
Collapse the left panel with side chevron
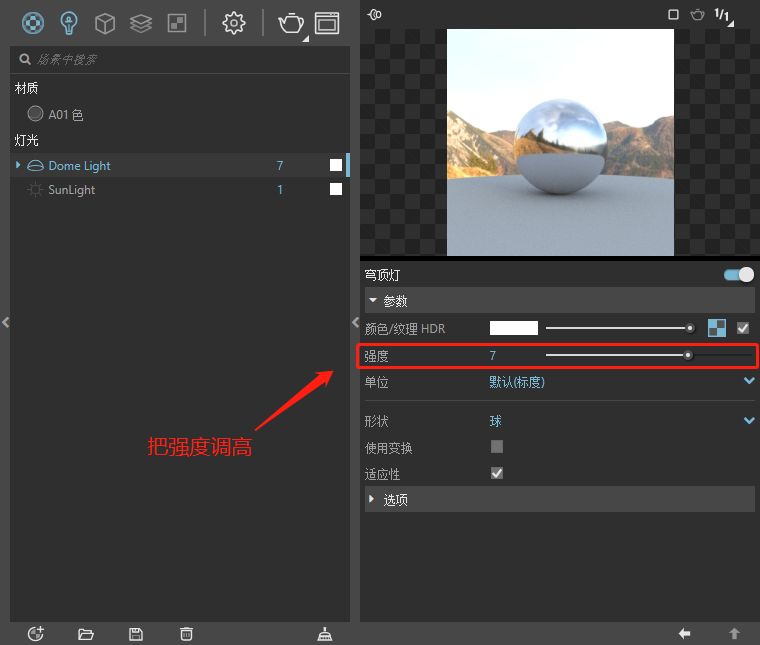point(5,322)
